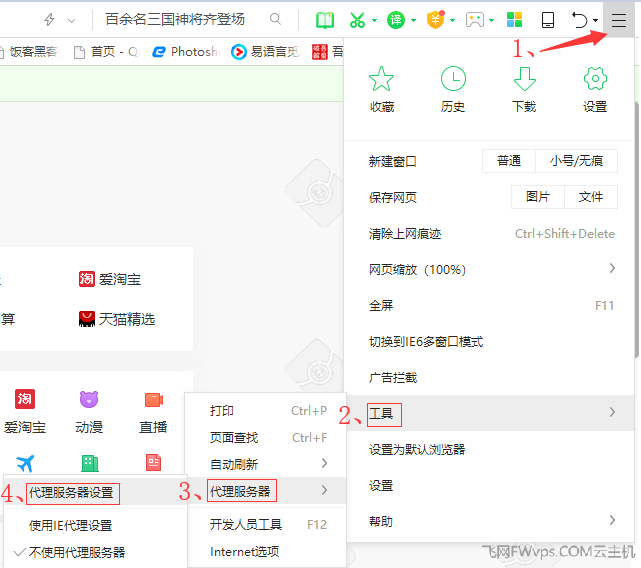641x568 pixels.
Task: Open the green reading mode book icon
Action: 325,20
